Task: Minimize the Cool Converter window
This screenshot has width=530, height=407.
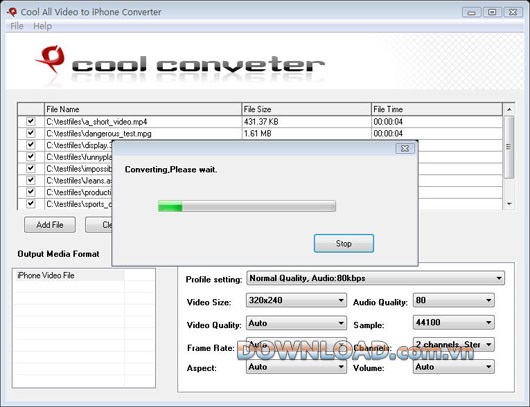Action: click(x=472, y=13)
